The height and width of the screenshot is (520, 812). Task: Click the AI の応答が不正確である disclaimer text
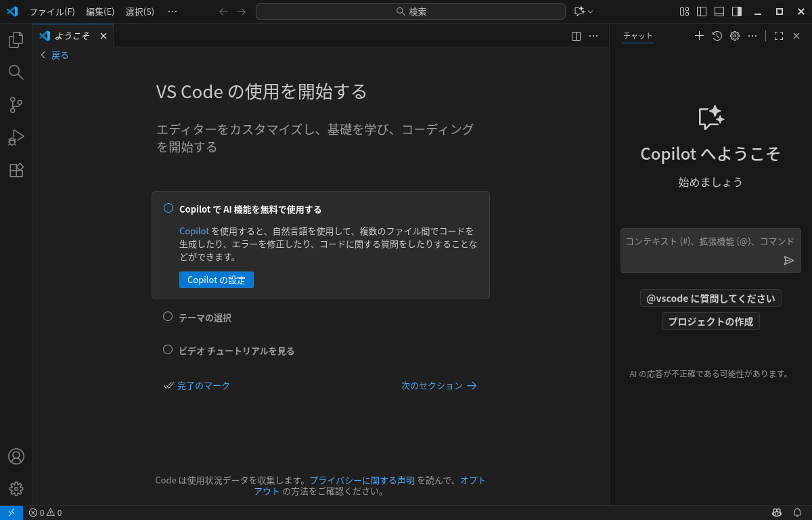pyautogui.click(x=709, y=374)
